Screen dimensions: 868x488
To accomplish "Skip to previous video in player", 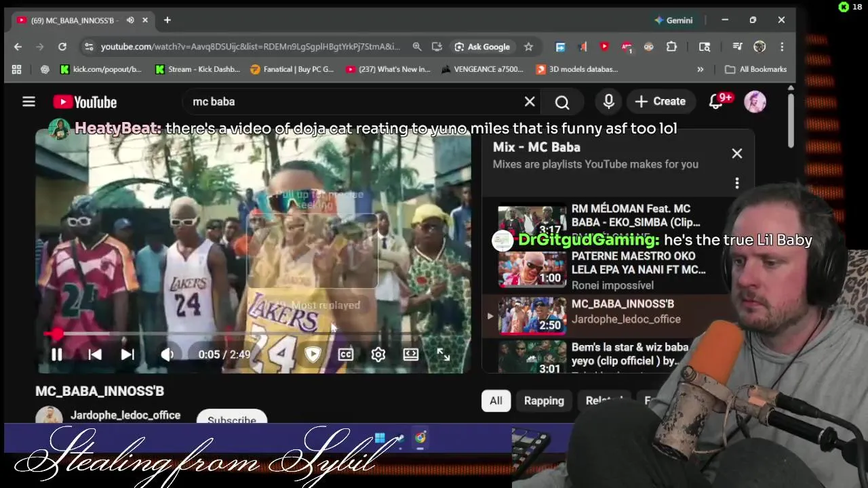I will [95, 354].
